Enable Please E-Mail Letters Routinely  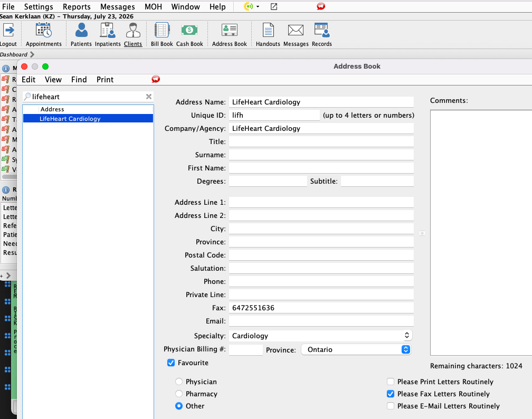pyautogui.click(x=391, y=406)
